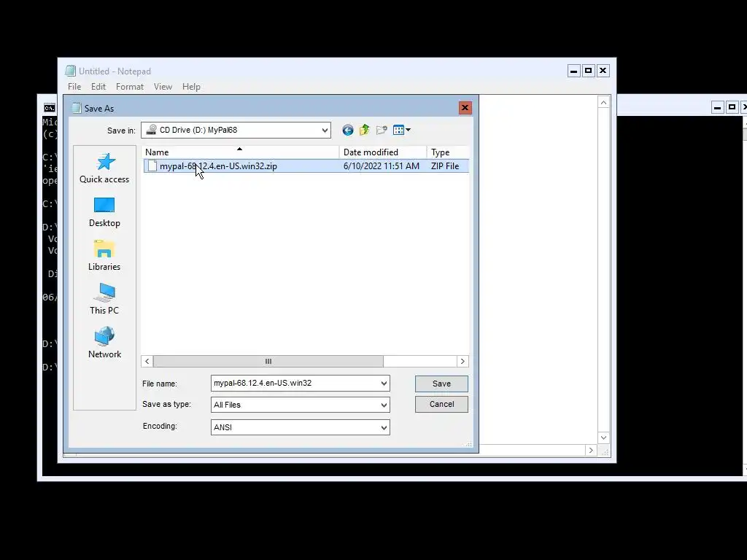Click the Notepad title bar icon
747x560 pixels.
pyautogui.click(x=71, y=71)
